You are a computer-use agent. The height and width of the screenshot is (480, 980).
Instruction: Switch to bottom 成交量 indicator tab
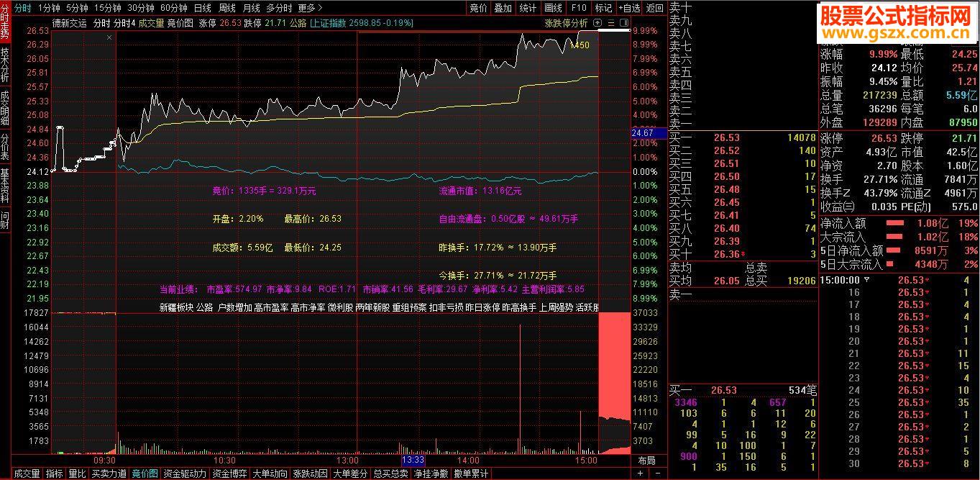(x=27, y=474)
